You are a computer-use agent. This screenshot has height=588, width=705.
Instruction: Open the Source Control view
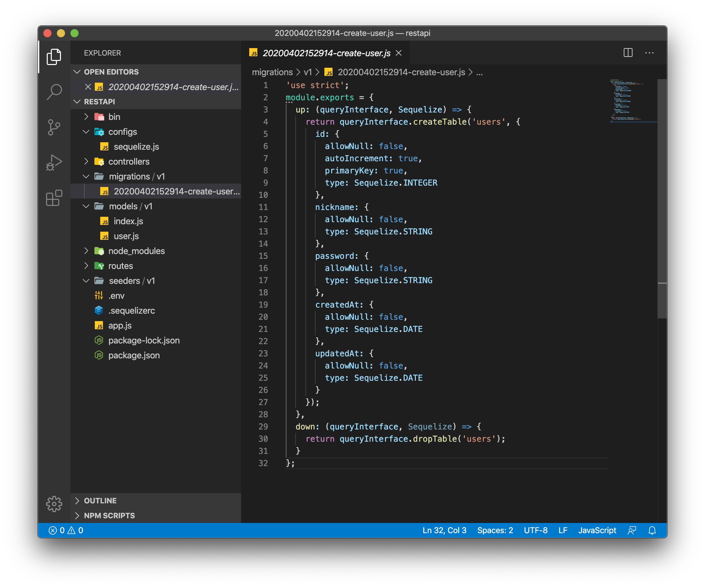point(54,127)
